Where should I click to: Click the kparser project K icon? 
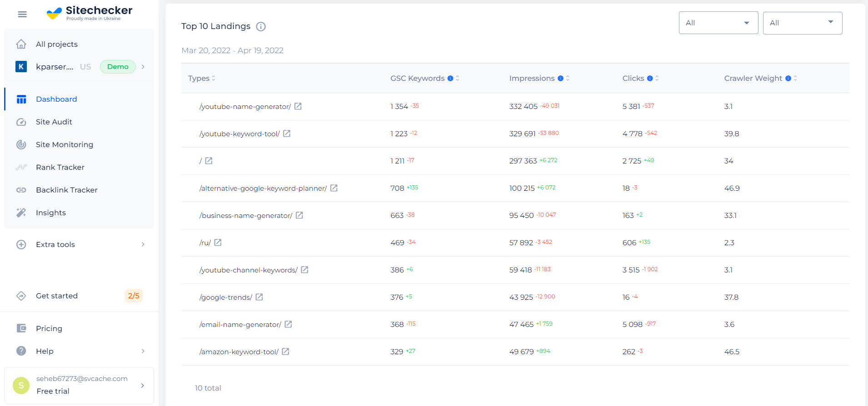point(21,67)
